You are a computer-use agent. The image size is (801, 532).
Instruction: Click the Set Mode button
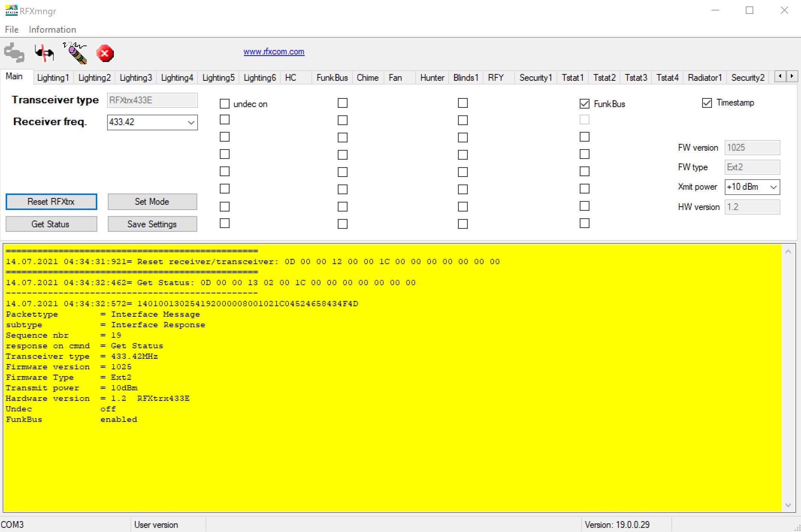click(152, 202)
